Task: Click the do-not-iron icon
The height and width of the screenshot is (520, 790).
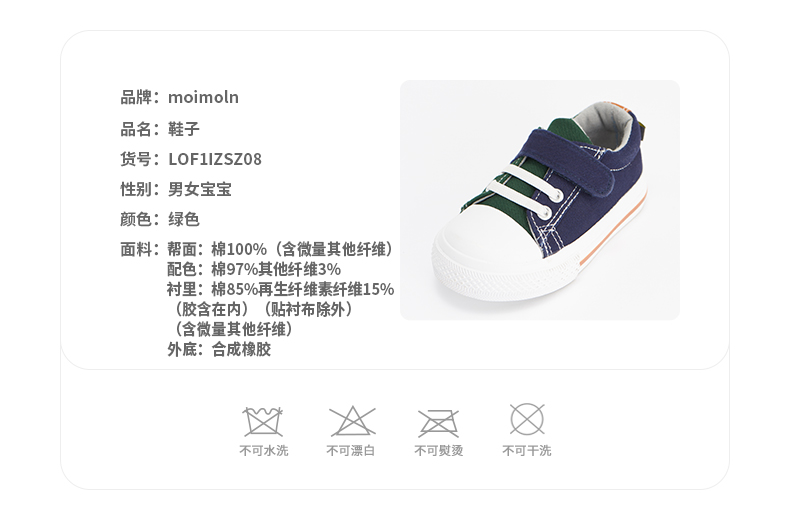Action: [x=438, y=423]
